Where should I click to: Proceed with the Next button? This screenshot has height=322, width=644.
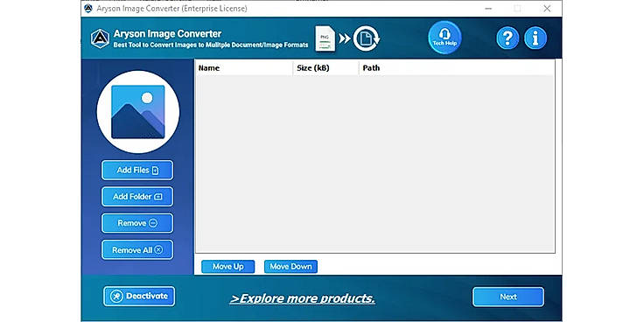pos(508,297)
